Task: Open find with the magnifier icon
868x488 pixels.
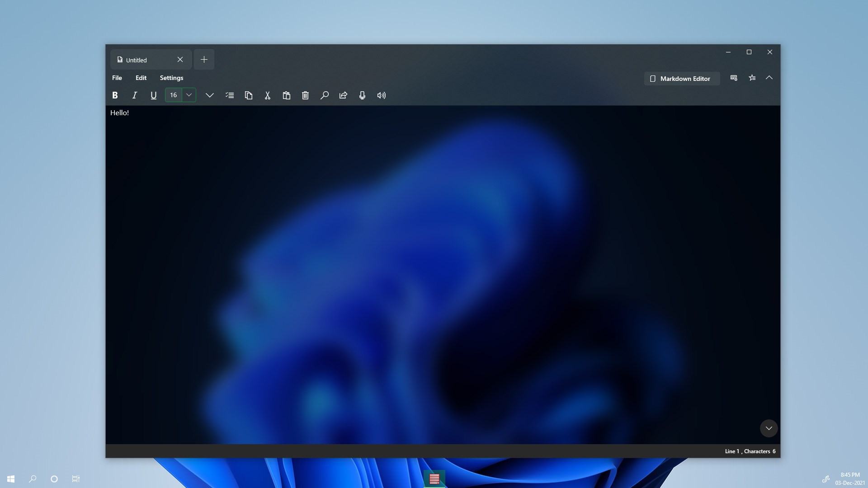Action: pos(325,95)
